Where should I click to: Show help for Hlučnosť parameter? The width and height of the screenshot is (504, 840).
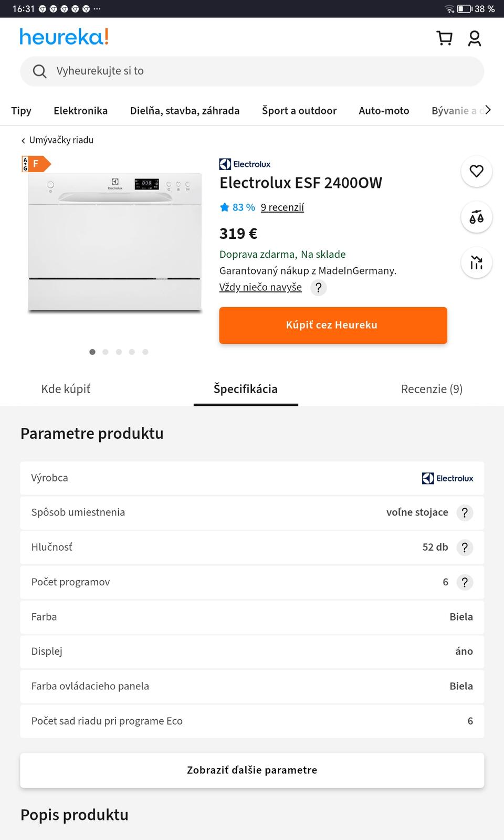click(465, 548)
